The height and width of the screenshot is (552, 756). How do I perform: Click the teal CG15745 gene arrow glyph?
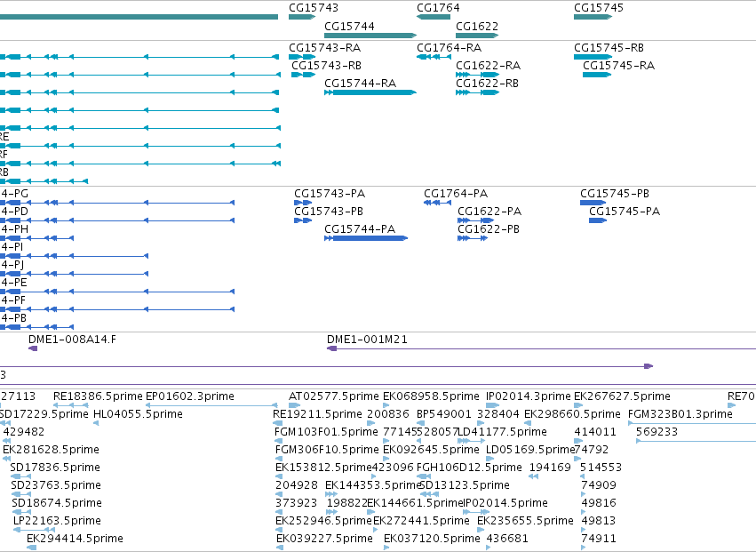click(593, 17)
